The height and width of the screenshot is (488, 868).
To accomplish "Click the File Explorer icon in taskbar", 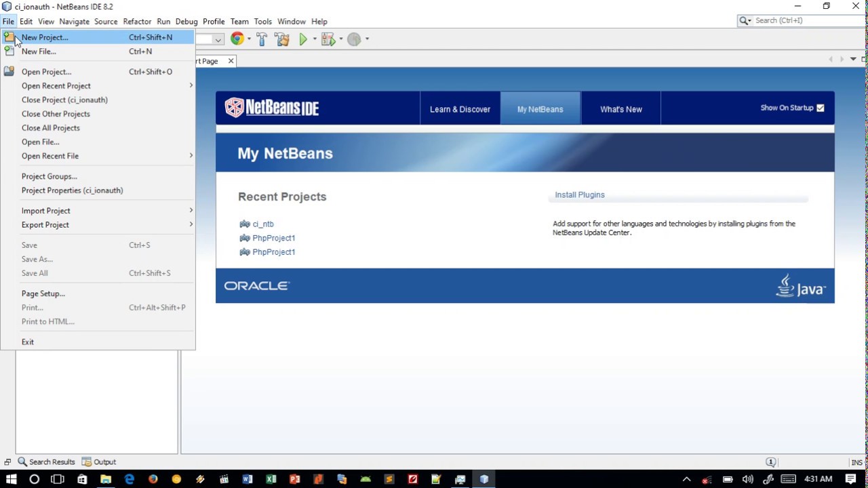I will 106,479.
